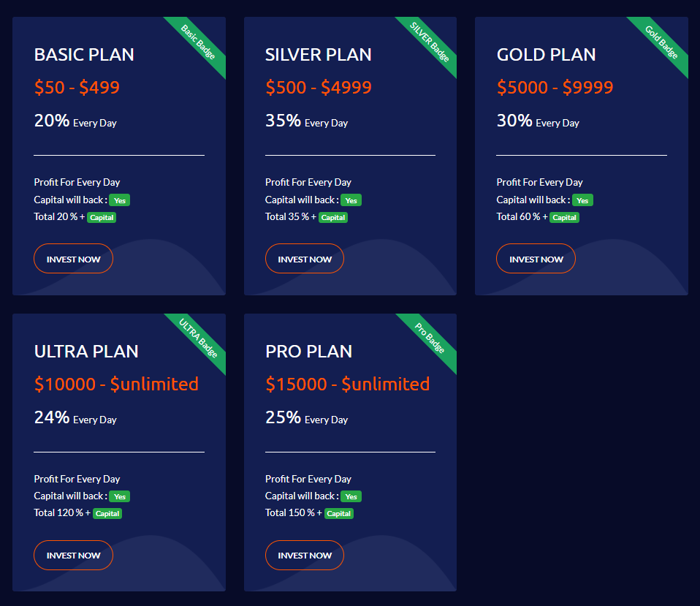Image resolution: width=700 pixels, height=606 pixels.
Task: Click INVEST NOW on the Pro Plan
Action: point(305,555)
